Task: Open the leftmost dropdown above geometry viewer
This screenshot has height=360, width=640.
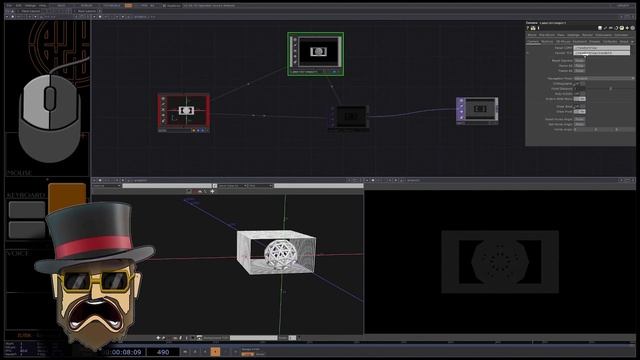Action: 107,186
